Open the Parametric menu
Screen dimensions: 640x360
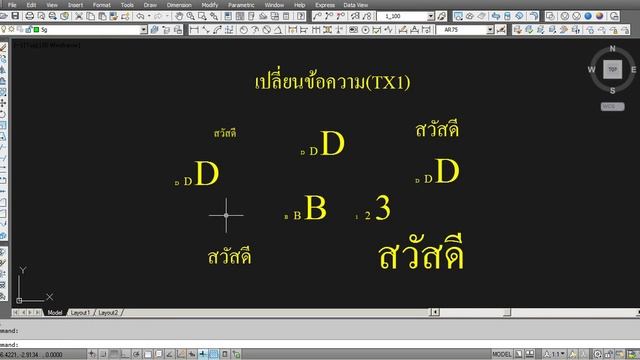click(241, 5)
